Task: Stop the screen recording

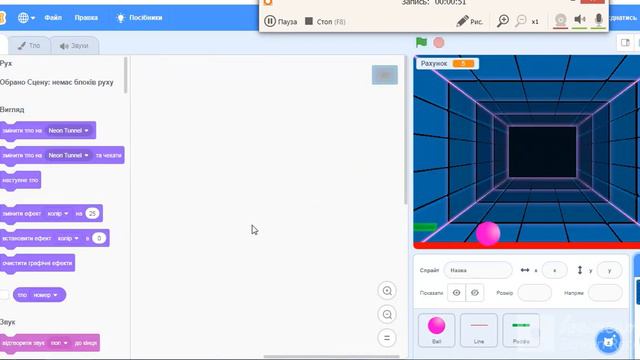Action: (x=325, y=21)
